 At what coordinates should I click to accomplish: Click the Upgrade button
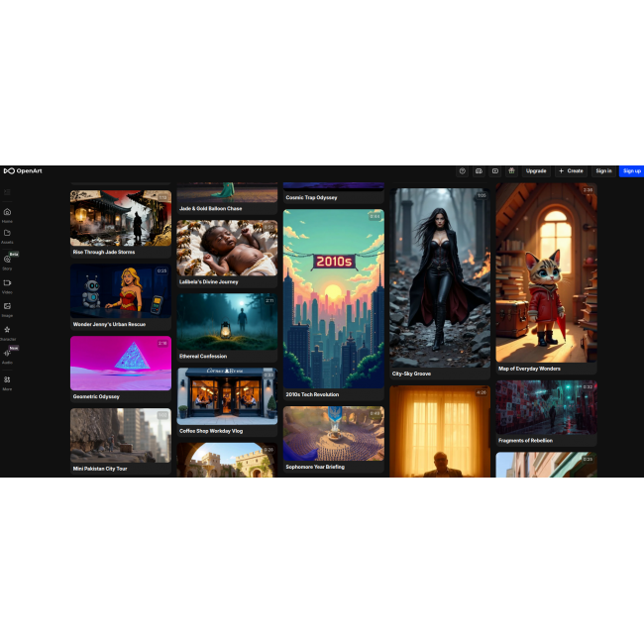[x=536, y=170]
